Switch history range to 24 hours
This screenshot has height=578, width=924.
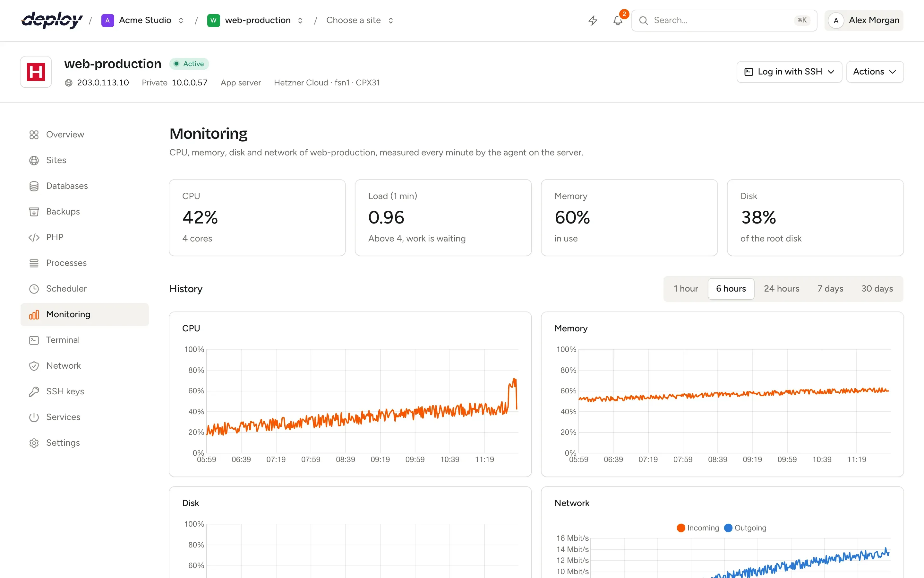click(782, 289)
